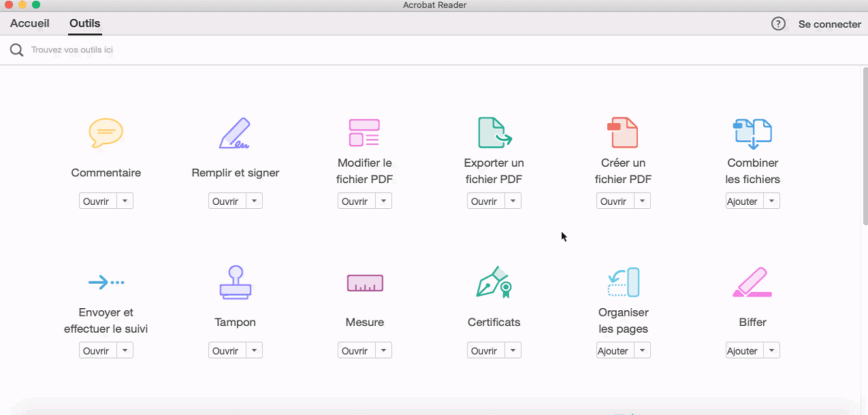
Task: Open the Certificats dropdown arrow
Action: tap(513, 350)
